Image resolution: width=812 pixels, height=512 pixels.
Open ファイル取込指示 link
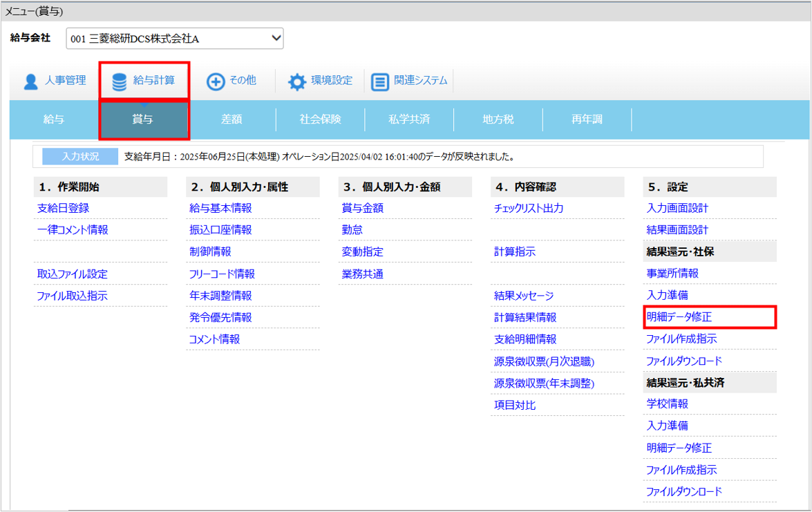pos(72,296)
